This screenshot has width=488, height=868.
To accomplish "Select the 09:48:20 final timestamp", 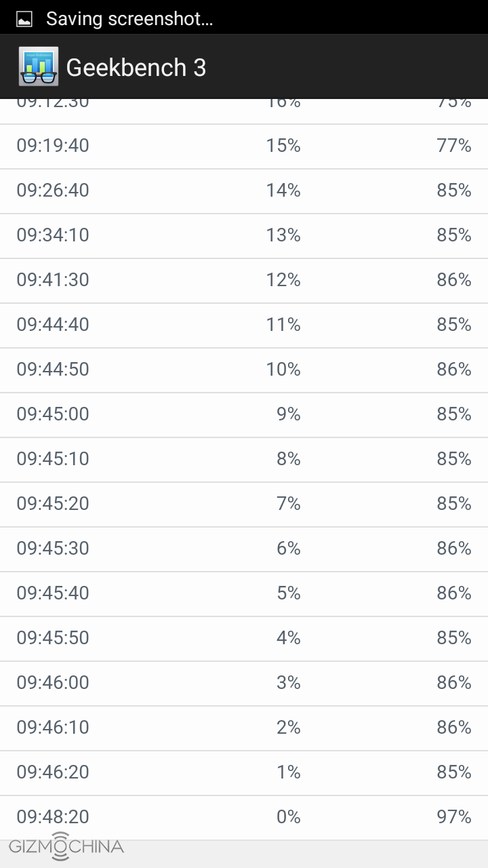I will point(53,817).
